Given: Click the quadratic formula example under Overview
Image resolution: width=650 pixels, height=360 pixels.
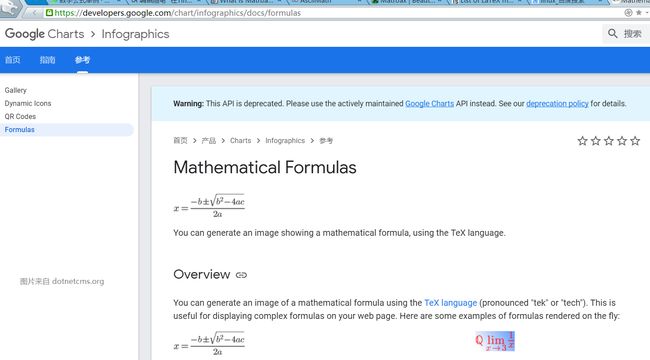Looking at the screenshot, I should coord(209,344).
